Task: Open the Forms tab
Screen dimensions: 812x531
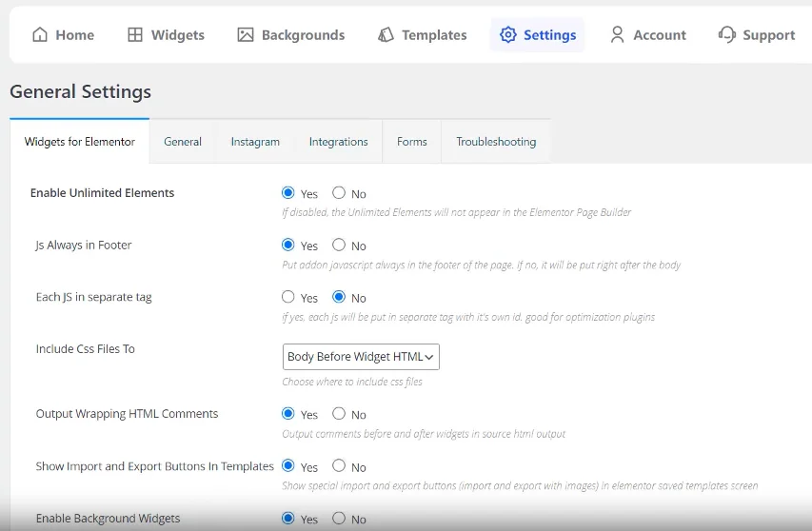Action: pos(412,142)
